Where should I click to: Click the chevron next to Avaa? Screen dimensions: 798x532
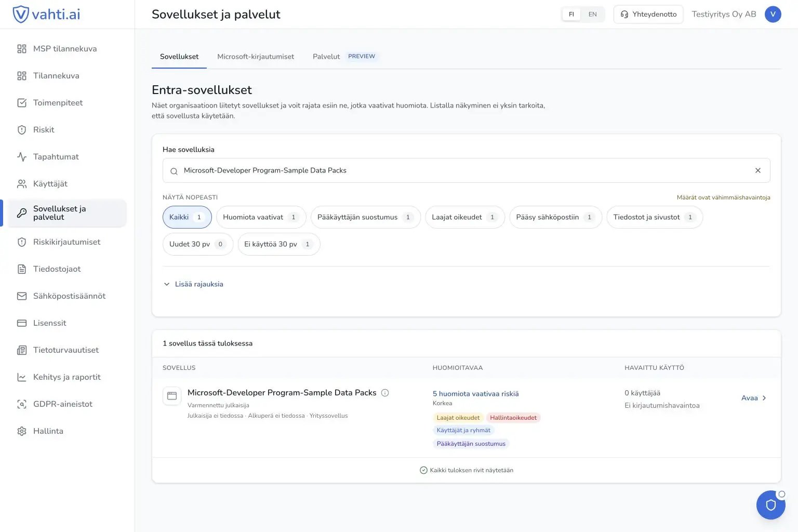(x=764, y=398)
